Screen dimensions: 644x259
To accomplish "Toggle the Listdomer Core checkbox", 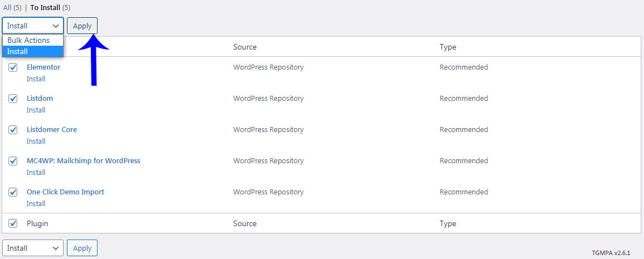I will coord(13,130).
